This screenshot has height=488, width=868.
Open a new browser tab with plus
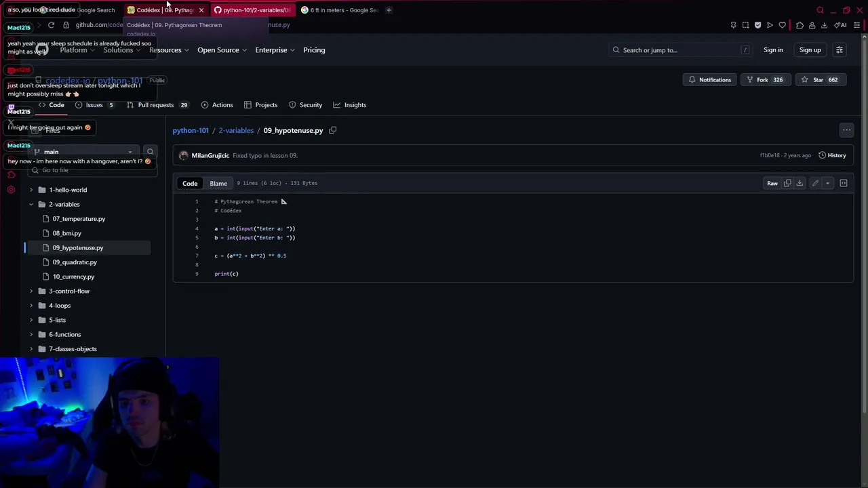(x=389, y=10)
